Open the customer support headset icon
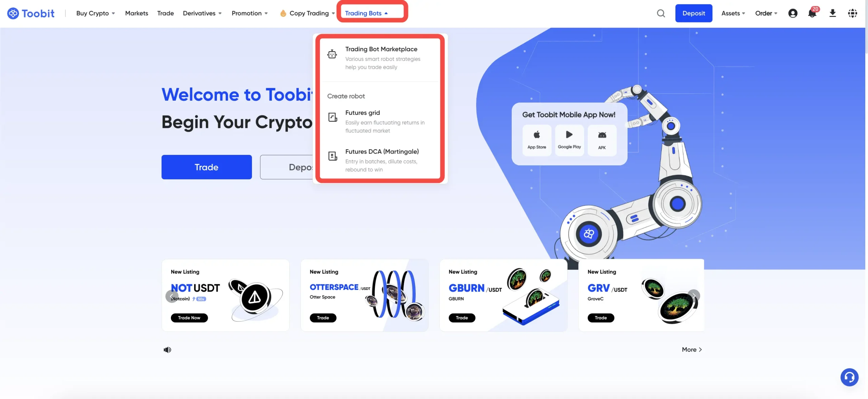 [x=849, y=377]
